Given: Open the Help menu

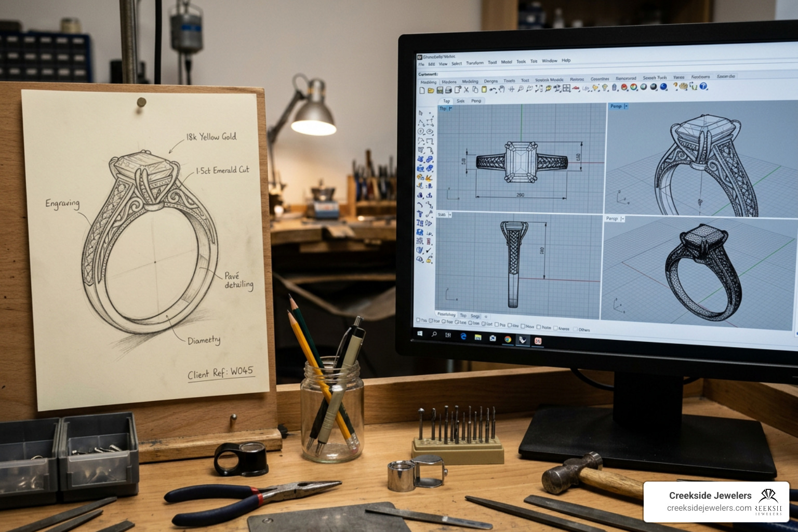Looking at the screenshot, I should click(566, 61).
